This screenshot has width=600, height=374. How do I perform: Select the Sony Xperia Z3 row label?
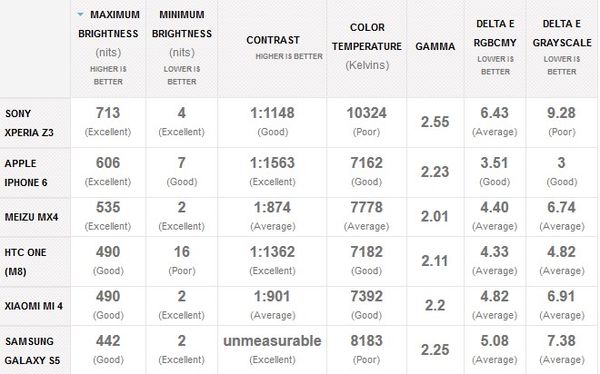pyautogui.click(x=29, y=123)
